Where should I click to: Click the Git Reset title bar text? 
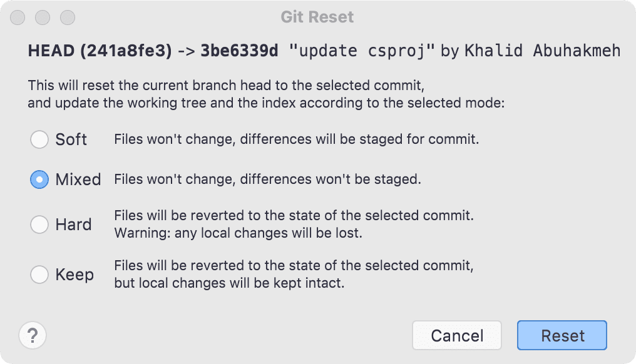[317, 17]
